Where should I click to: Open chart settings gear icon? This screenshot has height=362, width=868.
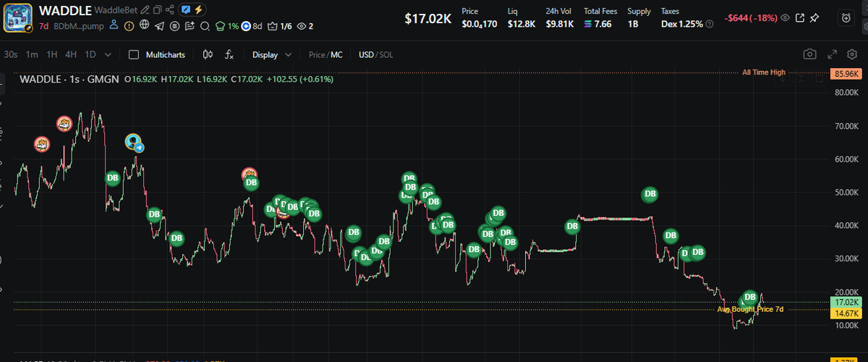pos(851,54)
